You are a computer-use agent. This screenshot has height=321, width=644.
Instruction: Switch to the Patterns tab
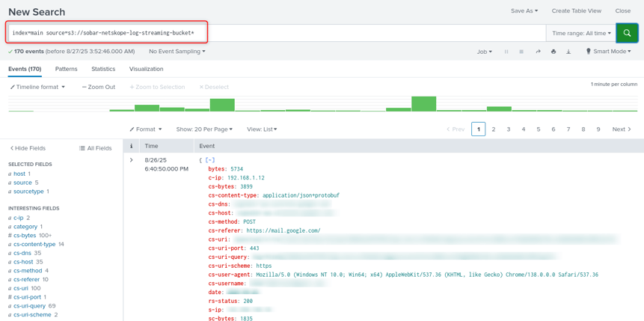66,69
